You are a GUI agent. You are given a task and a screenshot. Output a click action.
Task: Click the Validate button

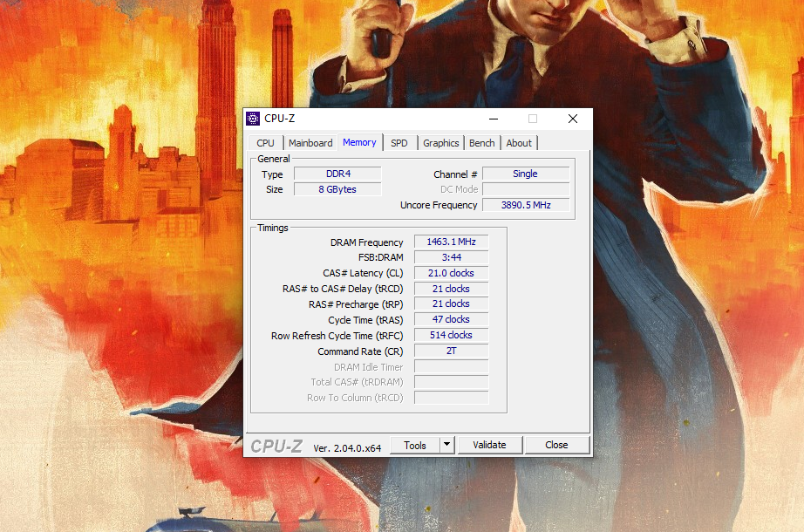[x=489, y=445]
